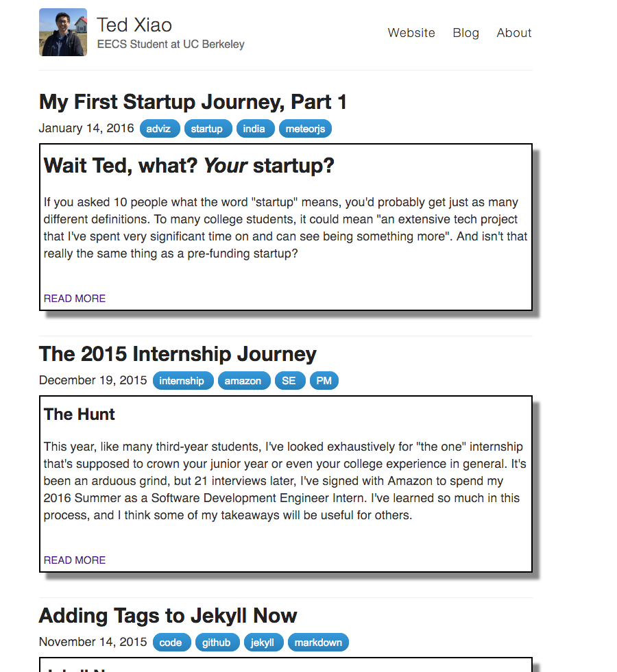Filter by the internship tag
This screenshot has width=617, height=672.
point(183,381)
